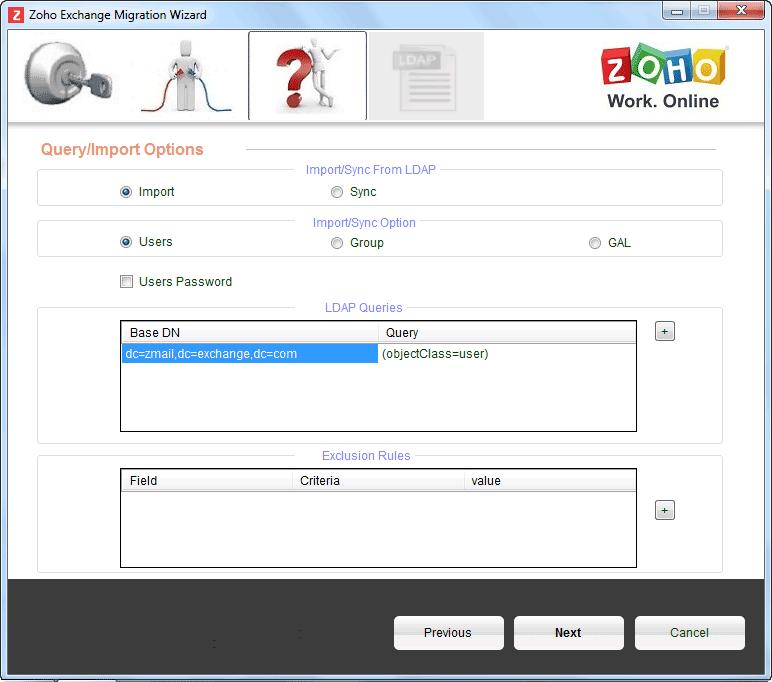Click the Zoho Work. Online logo
The image size is (772, 682).
pos(663,77)
